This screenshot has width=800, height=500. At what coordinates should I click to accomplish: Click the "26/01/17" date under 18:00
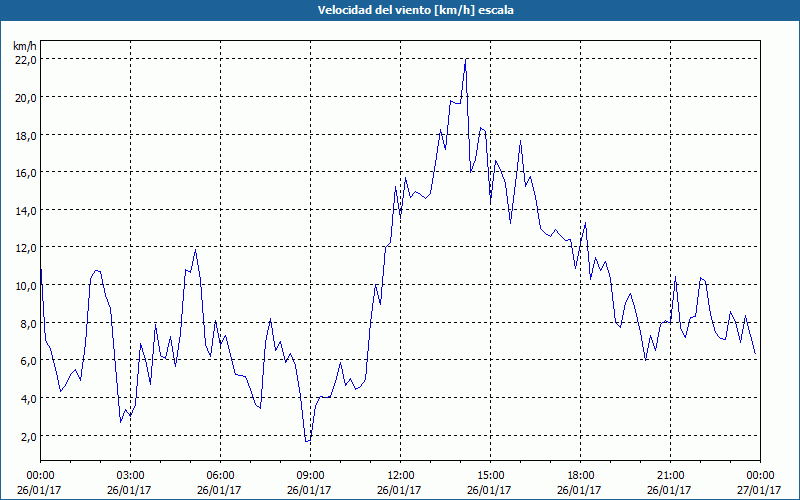pos(579,490)
